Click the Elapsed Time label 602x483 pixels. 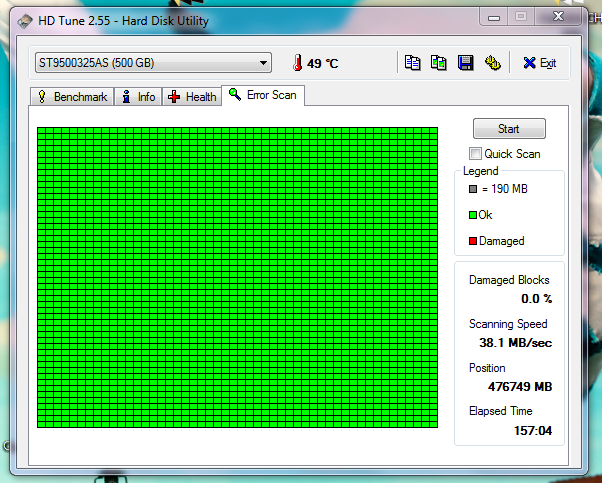tap(501, 411)
